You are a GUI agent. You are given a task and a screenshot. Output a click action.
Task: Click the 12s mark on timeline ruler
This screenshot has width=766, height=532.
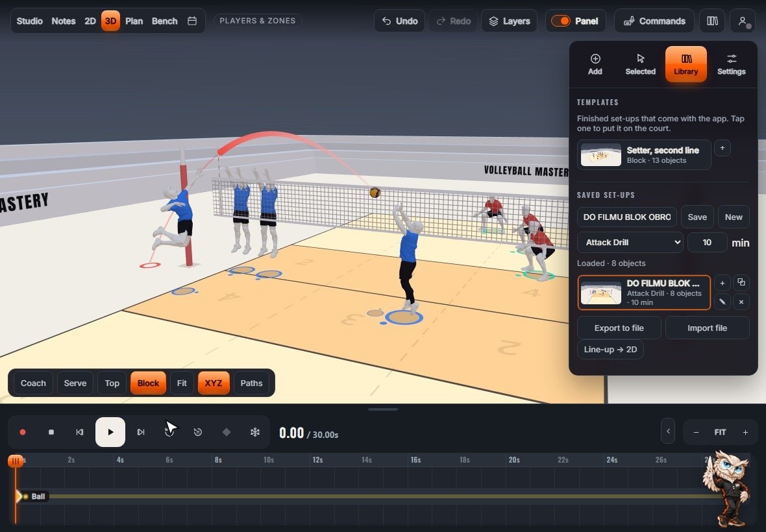click(x=317, y=460)
